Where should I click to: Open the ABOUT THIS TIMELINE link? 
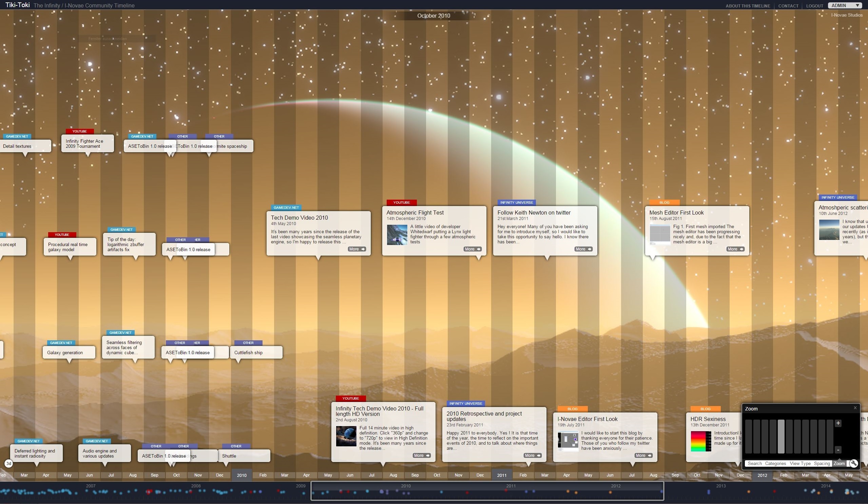748,6
